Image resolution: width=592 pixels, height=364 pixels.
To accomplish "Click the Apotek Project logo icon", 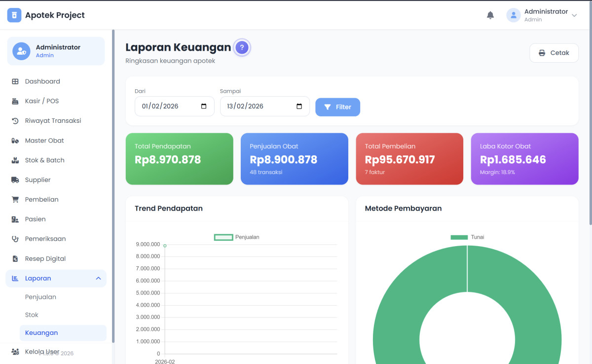I will (14, 15).
